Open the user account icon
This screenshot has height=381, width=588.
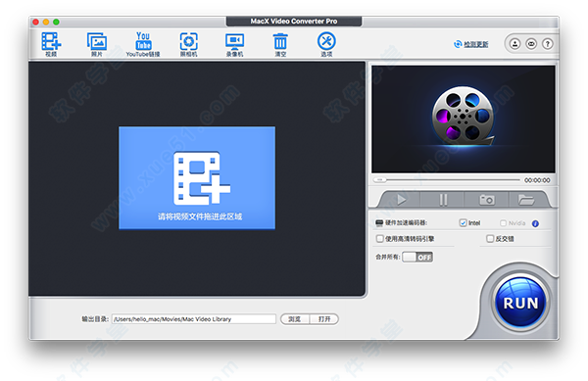tap(514, 44)
